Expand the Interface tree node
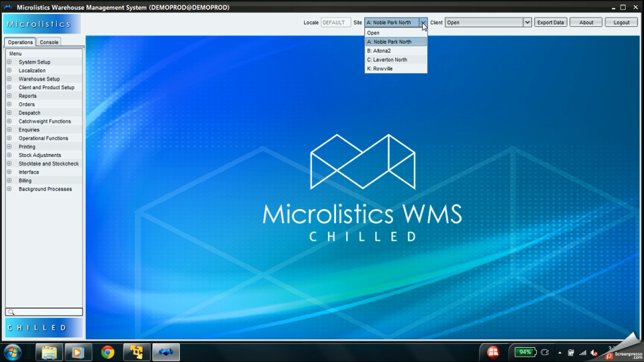Screen dimensions: 644x362 9,172
